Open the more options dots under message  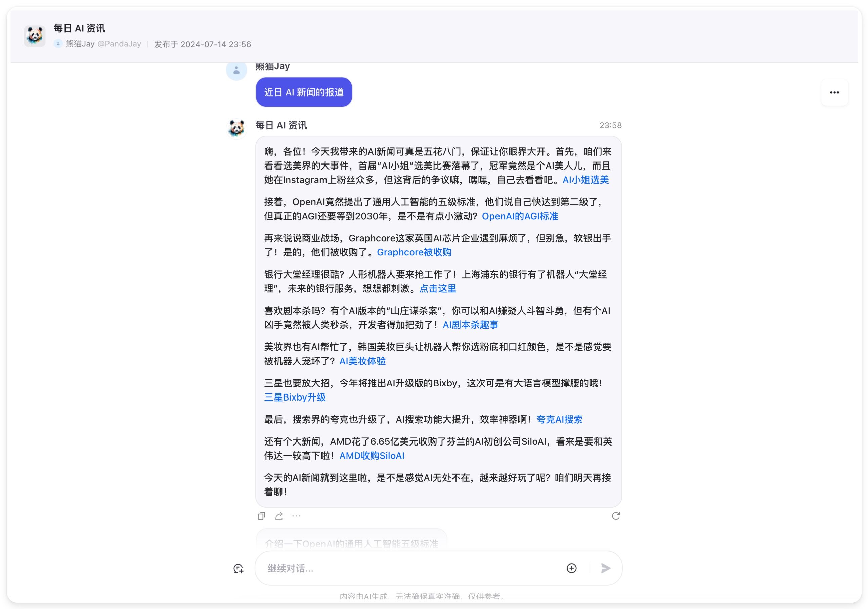tap(296, 516)
